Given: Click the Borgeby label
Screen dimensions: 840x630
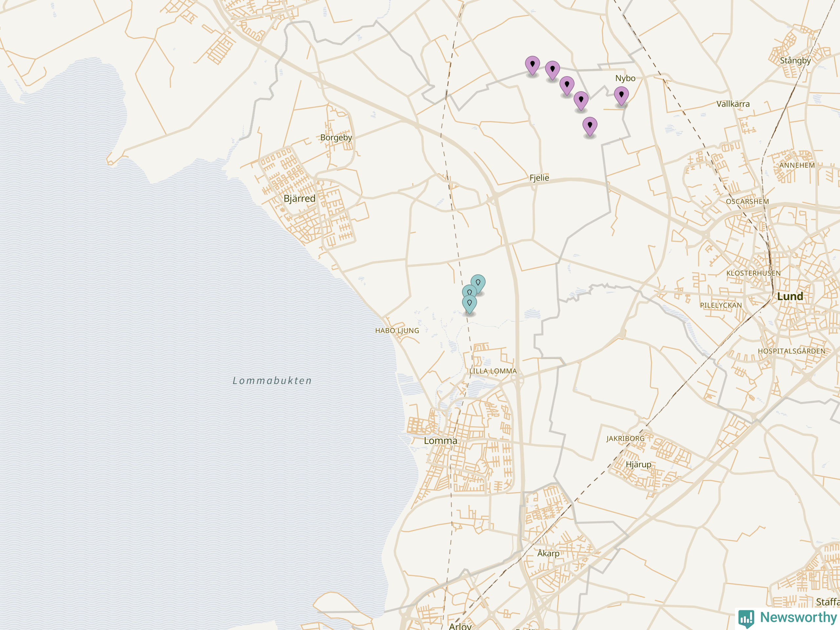Looking at the screenshot, I should [x=336, y=137].
